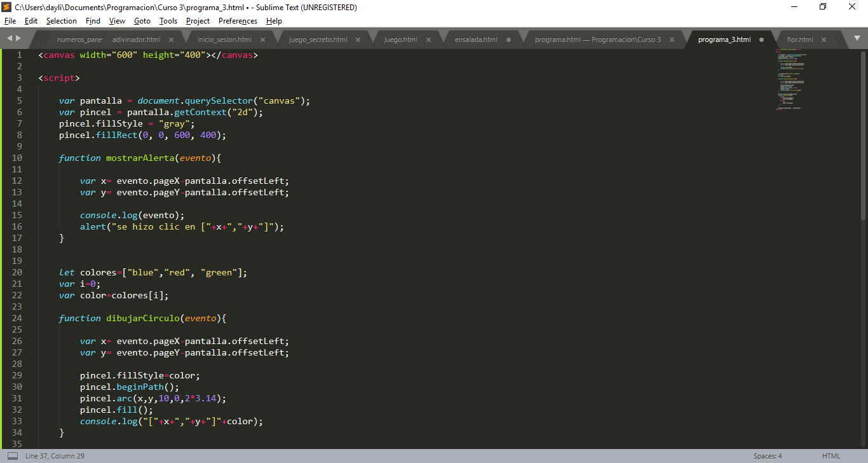Switch to programa.html — Programacion\Curso 3 tab
The image size is (868, 463).
(x=597, y=39)
